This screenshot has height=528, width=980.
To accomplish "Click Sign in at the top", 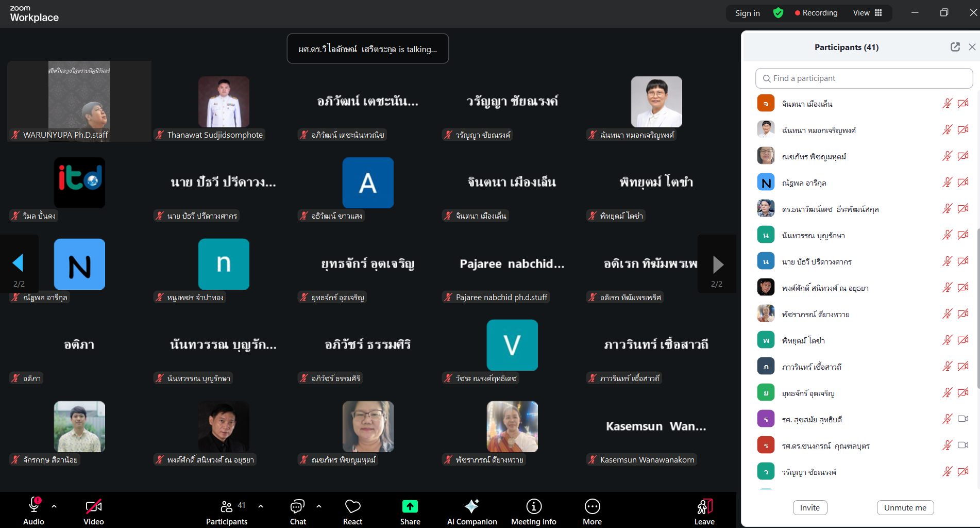I will [747, 13].
